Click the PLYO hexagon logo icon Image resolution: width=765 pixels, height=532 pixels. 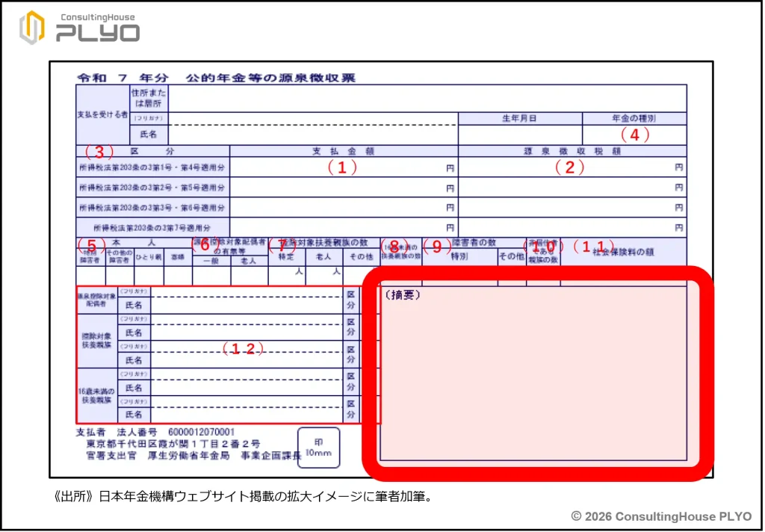click(x=31, y=28)
